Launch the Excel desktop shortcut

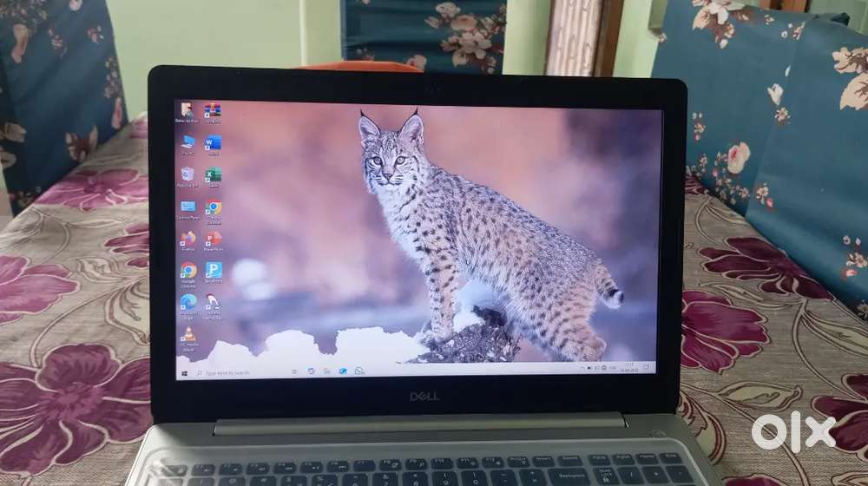tap(213, 174)
